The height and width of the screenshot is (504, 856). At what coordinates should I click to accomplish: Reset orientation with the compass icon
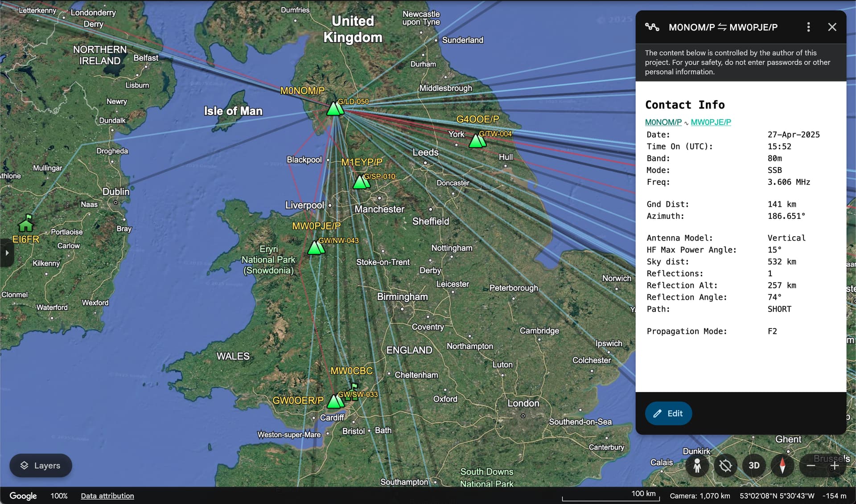pos(782,466)
